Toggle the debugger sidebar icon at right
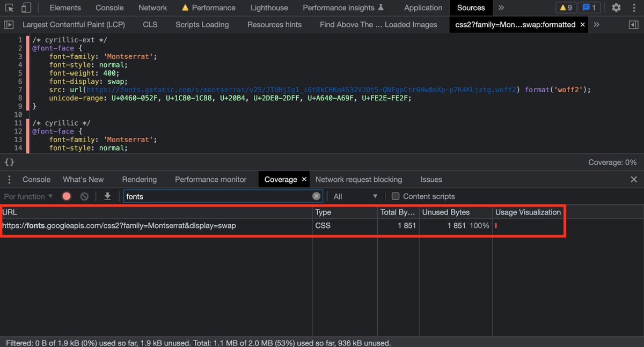This screenshot has height=347, width=644. [634, 25]
